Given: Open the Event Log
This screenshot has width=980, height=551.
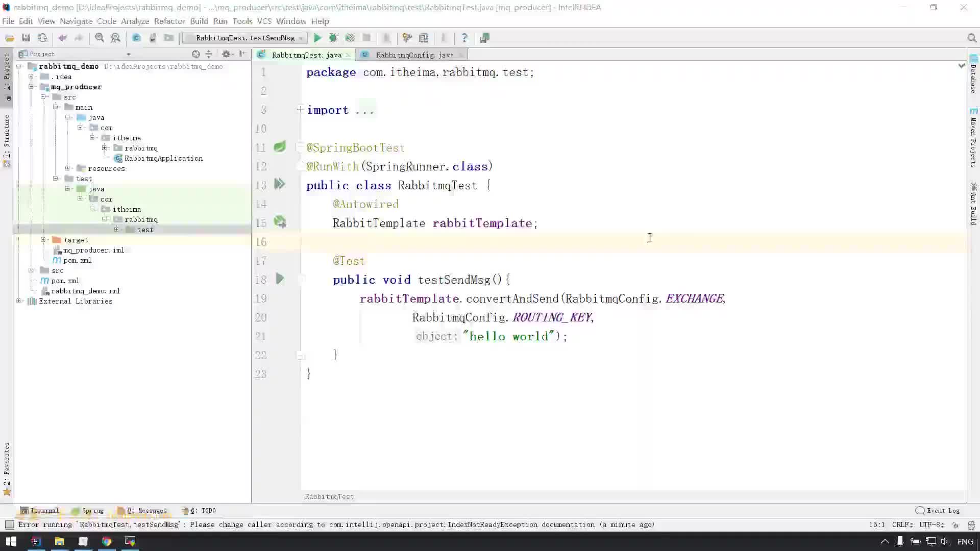Looking at the screenshot, I should tap(938, 510).
